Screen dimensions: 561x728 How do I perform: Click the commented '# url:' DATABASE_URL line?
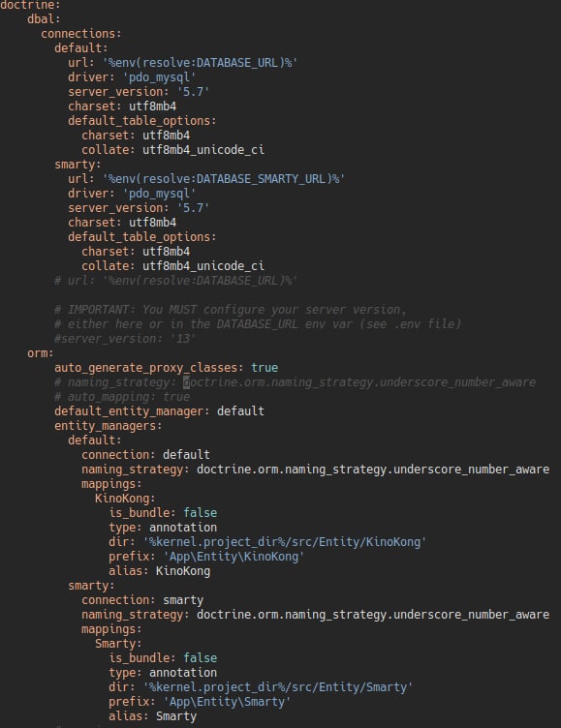[175, 281]
